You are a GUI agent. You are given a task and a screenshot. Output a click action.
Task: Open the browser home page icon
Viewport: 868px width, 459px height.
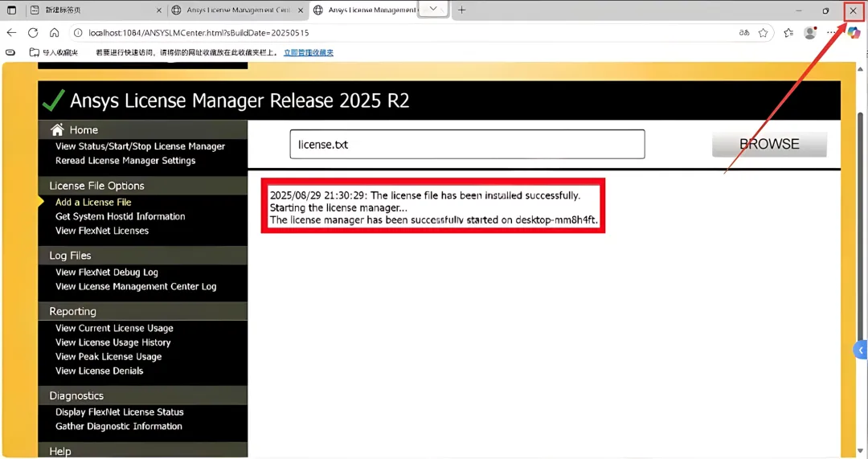point(55,33)
